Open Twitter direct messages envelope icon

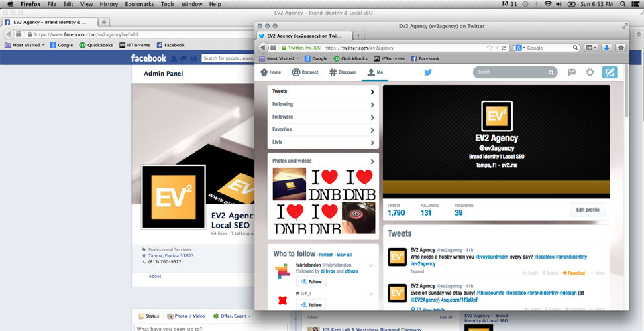pyautogui.click(x=572, y=72)
